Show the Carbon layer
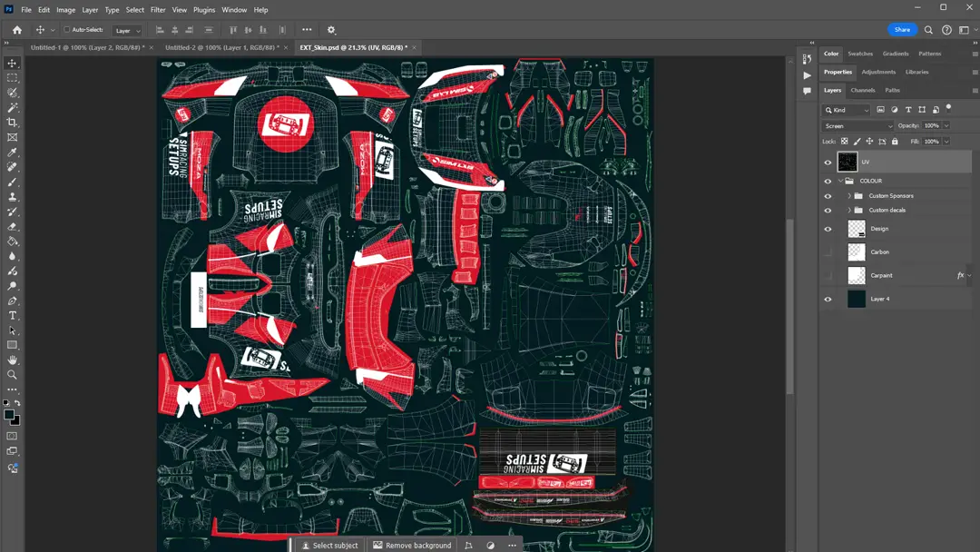Screen dimensions: 980x552 coord(828,251)
